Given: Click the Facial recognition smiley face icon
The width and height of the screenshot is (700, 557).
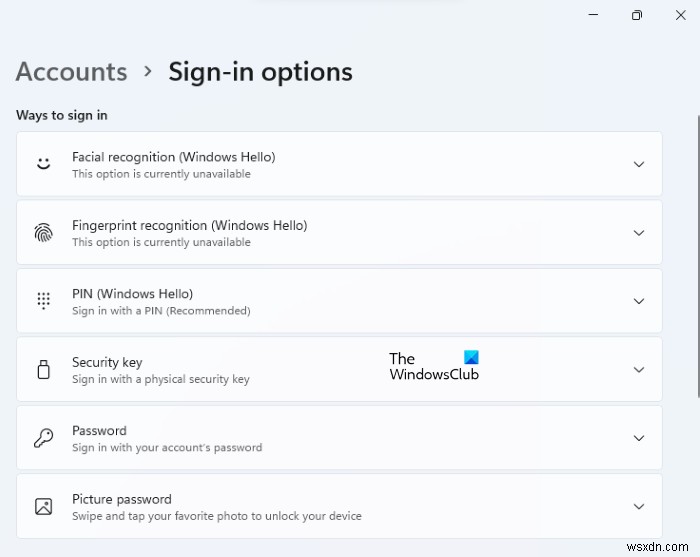Looking at the screenshot, I should [43, 164].
